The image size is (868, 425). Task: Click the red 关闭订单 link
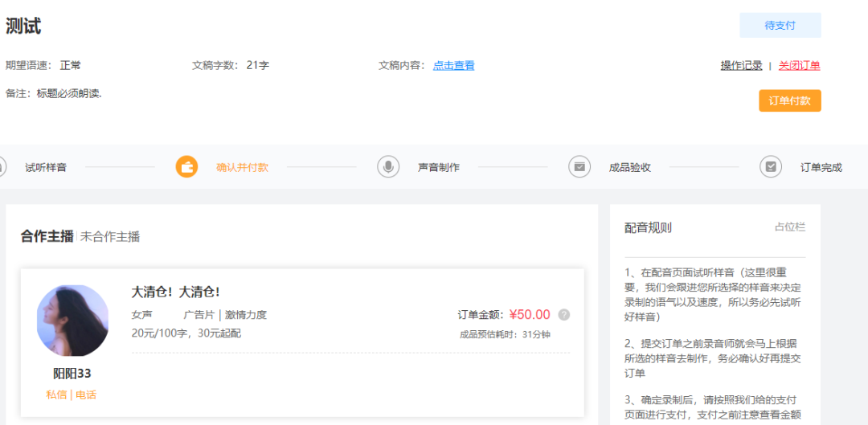(799, 66)
